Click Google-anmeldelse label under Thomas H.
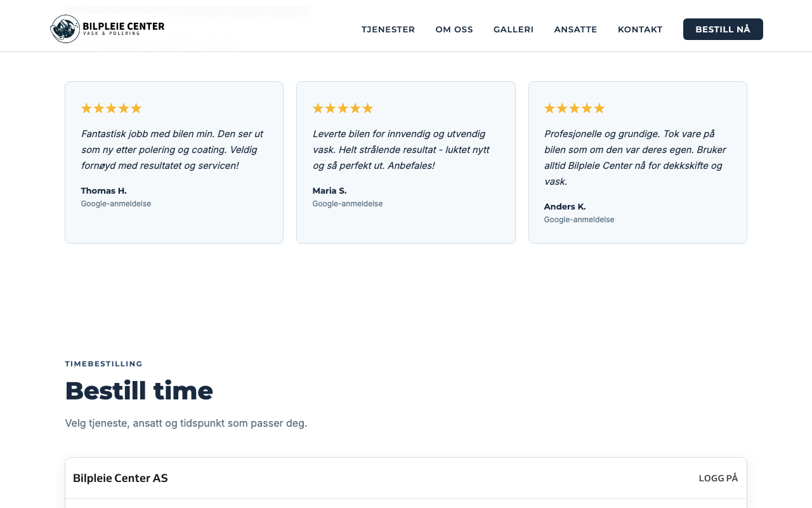 tap(115, 204)
